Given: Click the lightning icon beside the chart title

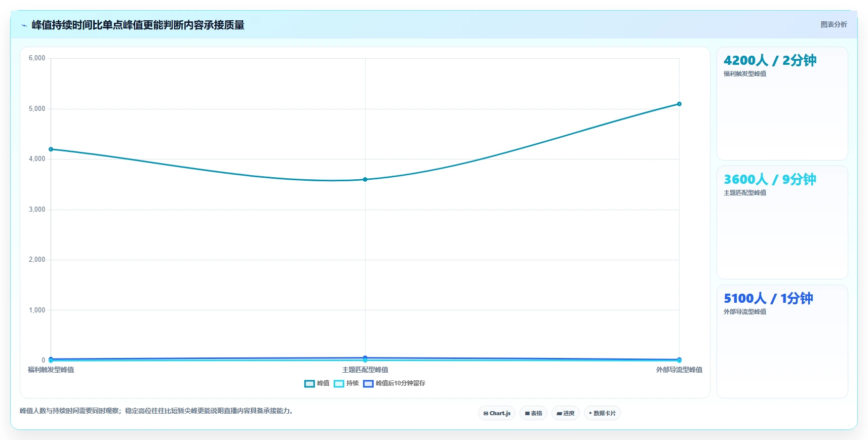Looking at the screenshot, I should 24,25.
